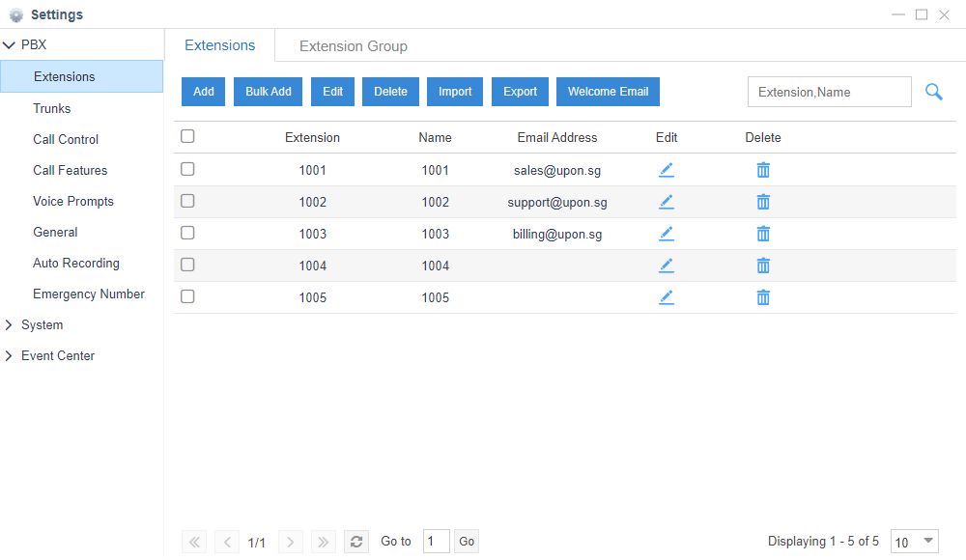Click delete trash icon for extension 1004

(x=763, y=265)
